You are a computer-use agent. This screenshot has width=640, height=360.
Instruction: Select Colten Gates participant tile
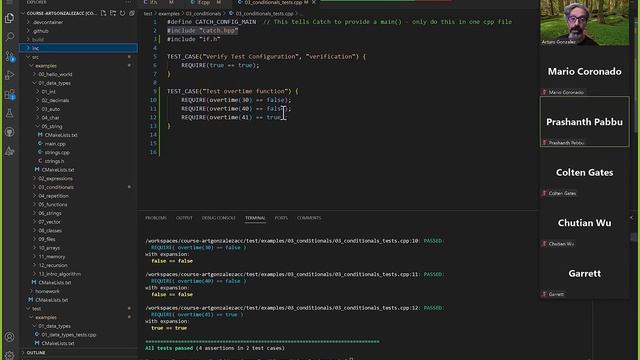pos(584,172)
